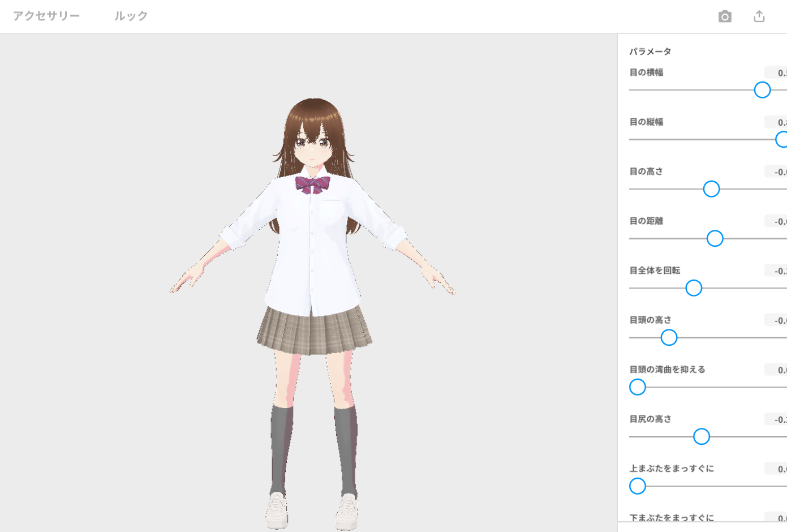Image resolution: width=787 pixels, height=532 pixels.
Task: Edit the 目尻の高さ value field
Action: pos(776,419)
